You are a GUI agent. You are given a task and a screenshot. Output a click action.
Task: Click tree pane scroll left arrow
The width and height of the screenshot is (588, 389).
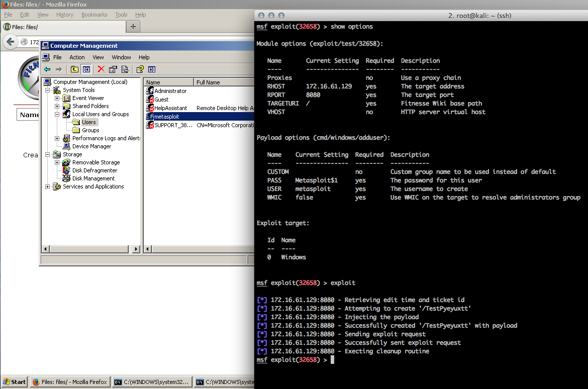[46, 249]
